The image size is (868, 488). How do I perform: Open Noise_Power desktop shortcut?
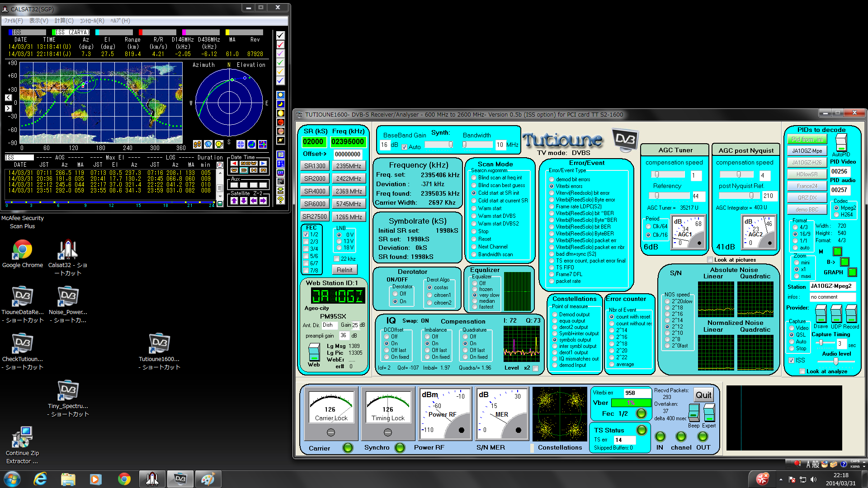pos(68,305)
